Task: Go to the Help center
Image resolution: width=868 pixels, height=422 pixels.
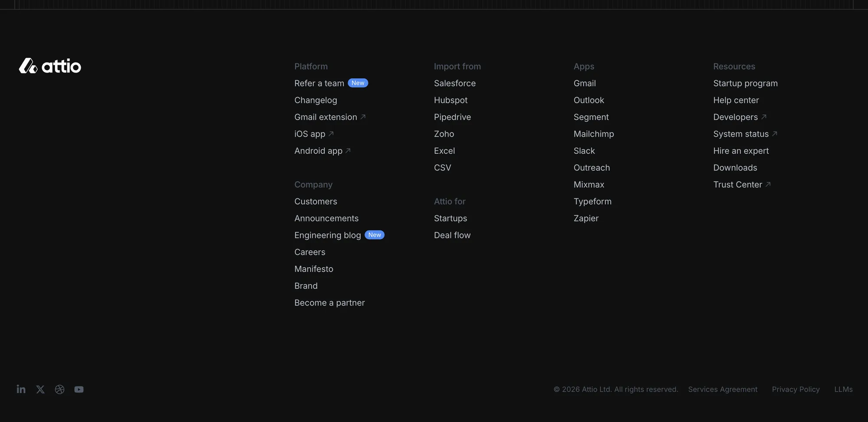Action: pyautogui.click(x=736, y=100)
